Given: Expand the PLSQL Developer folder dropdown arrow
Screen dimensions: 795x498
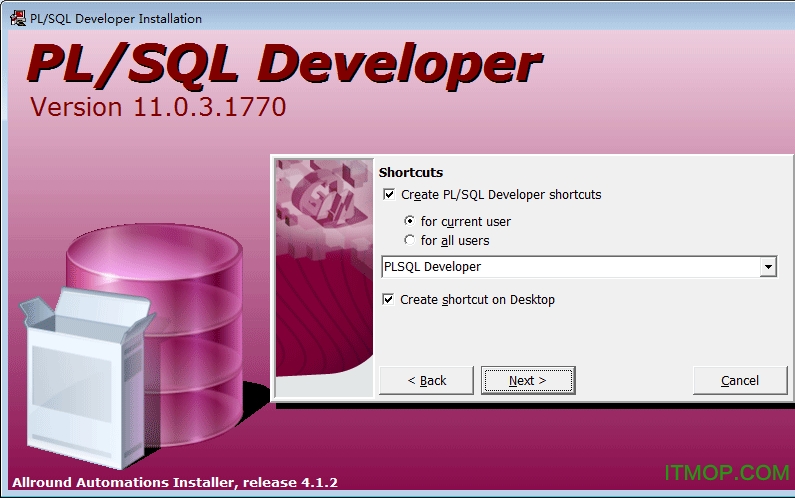Looking at the screenshot, I should (x=767, y=267).
